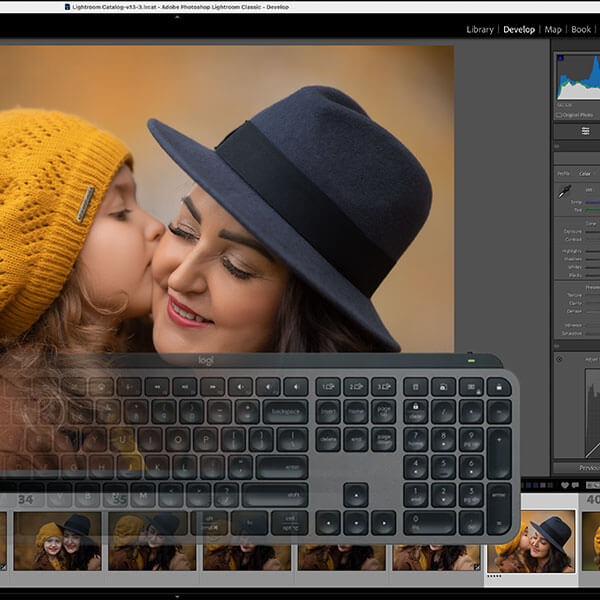Click the Texture slider label
600x600 pixels.
click(574, 295)
